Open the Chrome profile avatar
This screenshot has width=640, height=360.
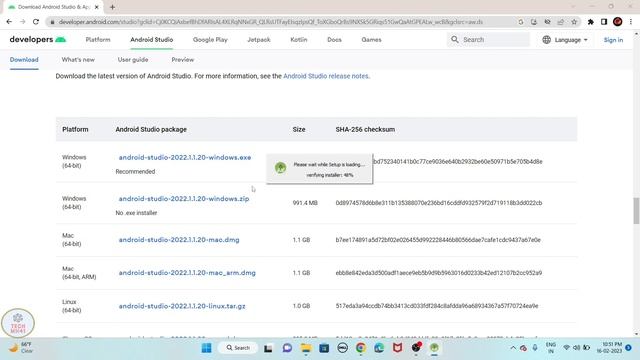[x=618, y=22]
